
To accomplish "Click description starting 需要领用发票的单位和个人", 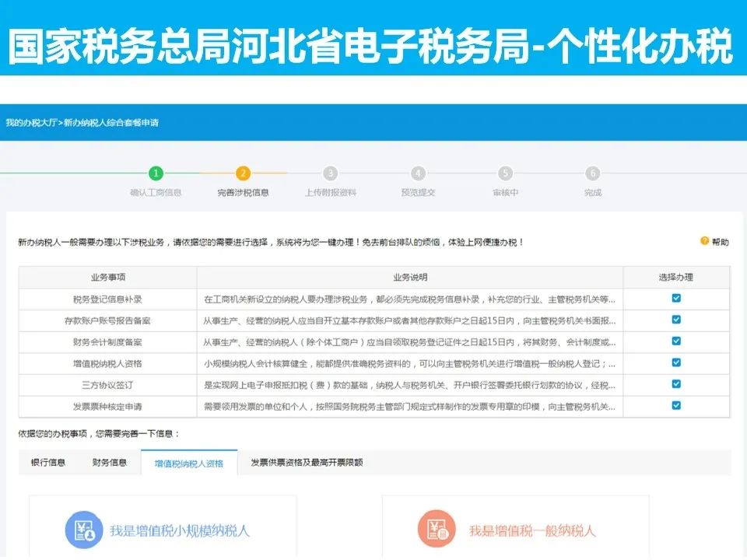I will coord(410,406).
